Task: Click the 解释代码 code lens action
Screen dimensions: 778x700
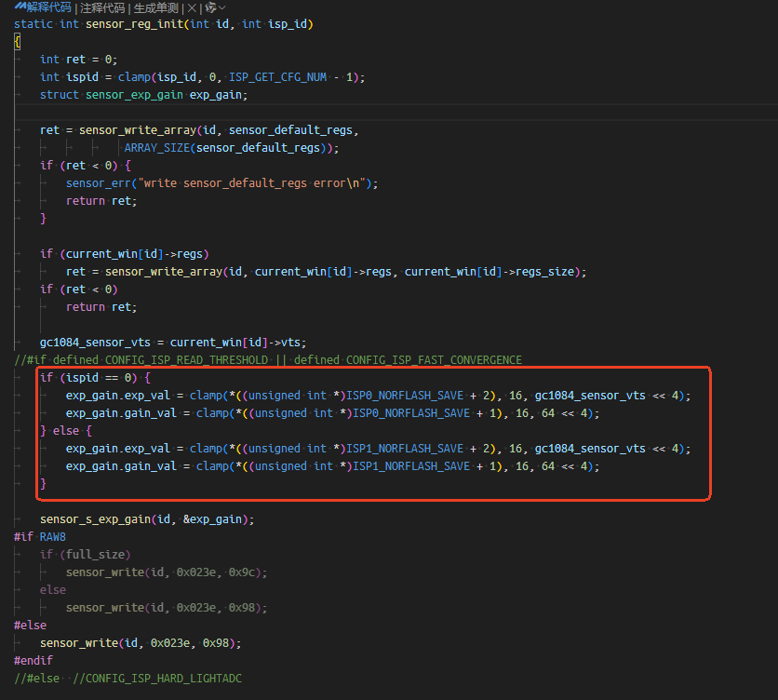Action: point(49,7)
